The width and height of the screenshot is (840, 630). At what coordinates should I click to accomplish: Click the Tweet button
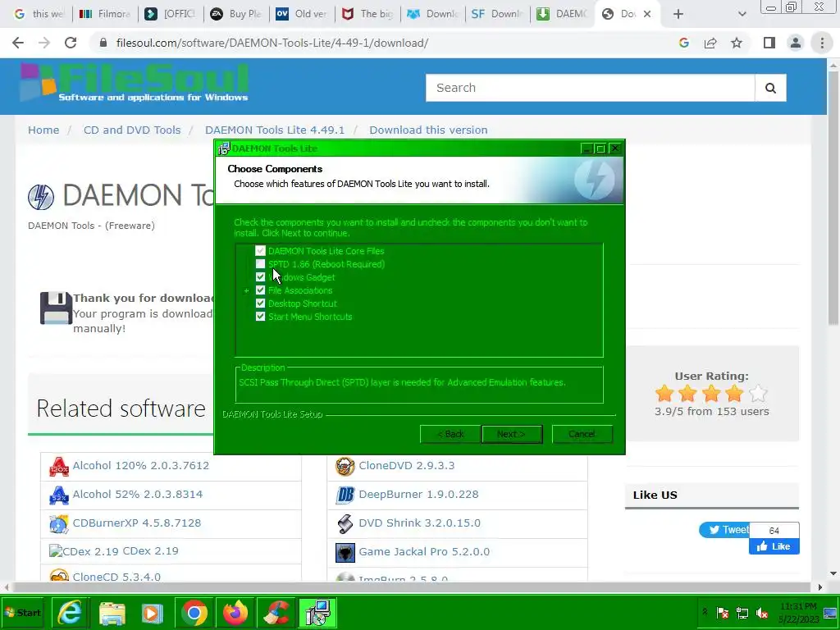[x=724, y=530]
